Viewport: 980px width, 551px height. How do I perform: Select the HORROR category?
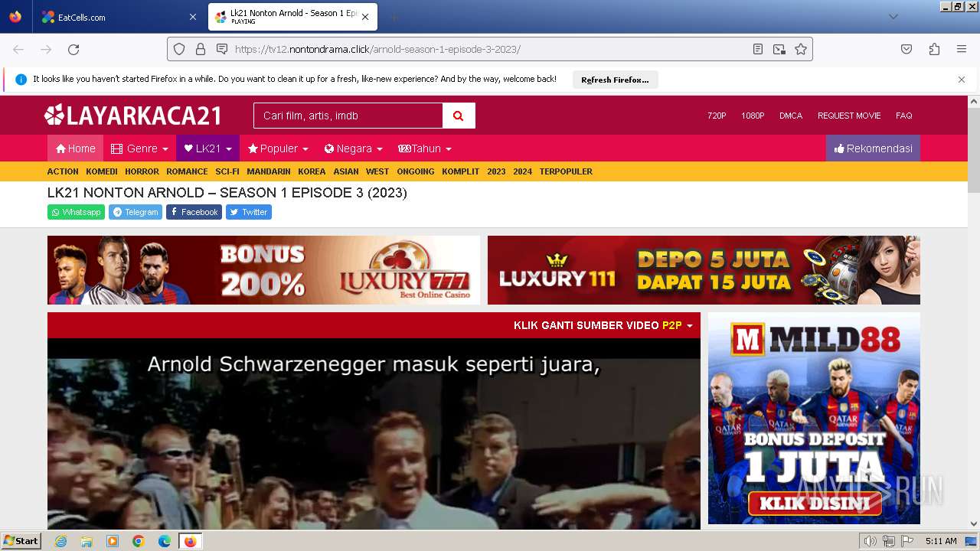pyautogui.click(x=142, y=171)
